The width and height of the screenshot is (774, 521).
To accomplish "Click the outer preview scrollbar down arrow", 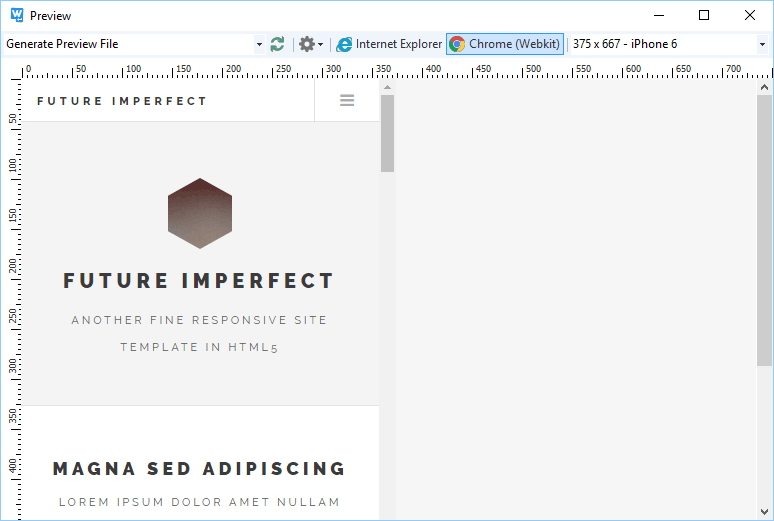I will pos(764,512).
